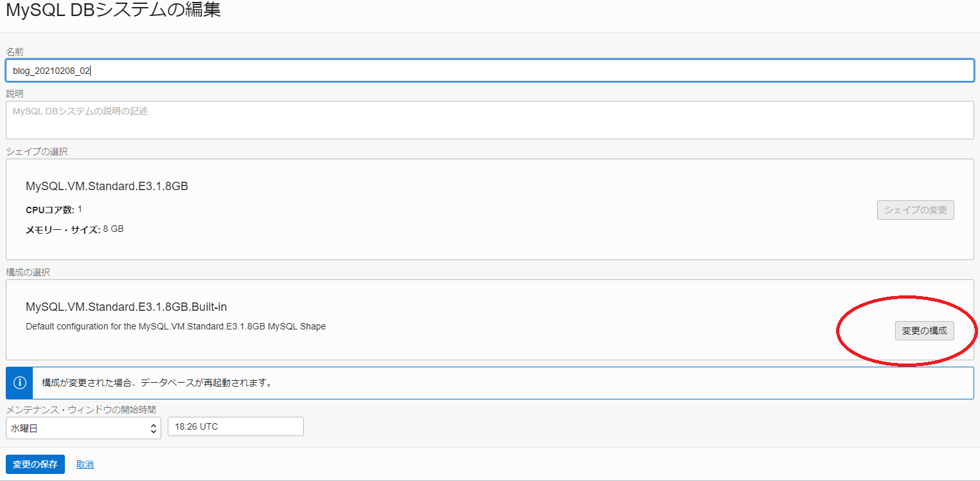Click the MySQL DBシステムの編集 heading

pos(113,10)
